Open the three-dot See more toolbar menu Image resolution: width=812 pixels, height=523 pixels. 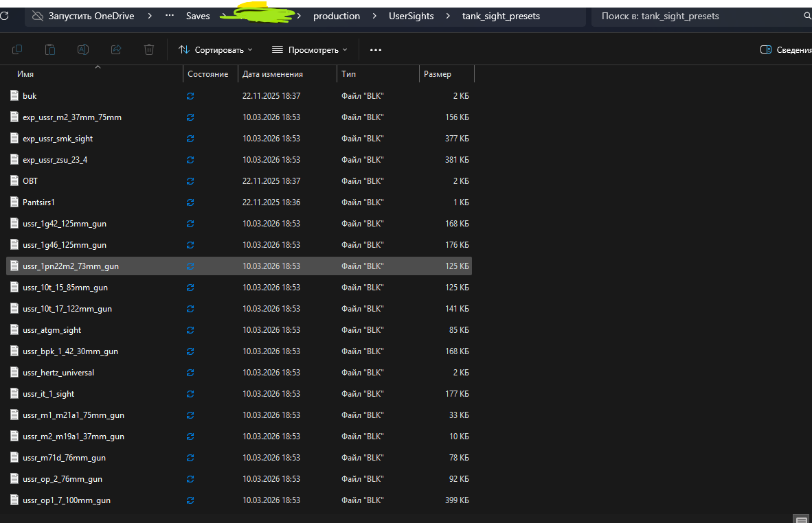[x=375, y=49]
